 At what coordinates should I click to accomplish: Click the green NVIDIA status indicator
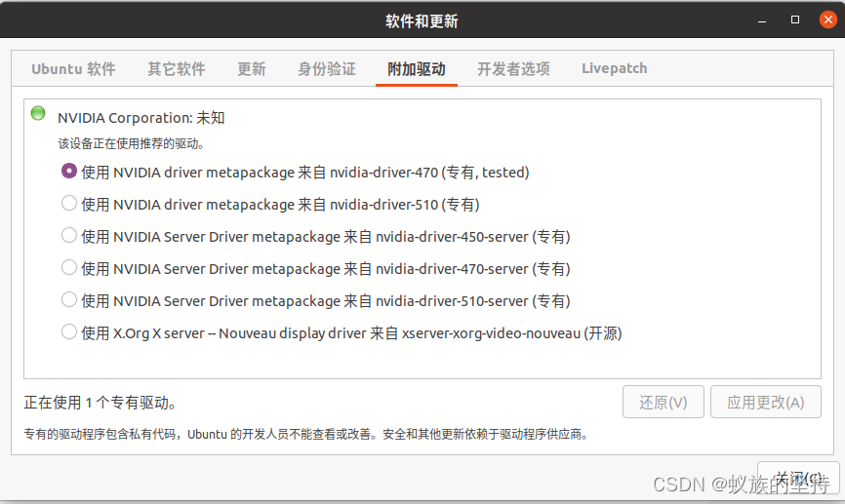(38, 114)
